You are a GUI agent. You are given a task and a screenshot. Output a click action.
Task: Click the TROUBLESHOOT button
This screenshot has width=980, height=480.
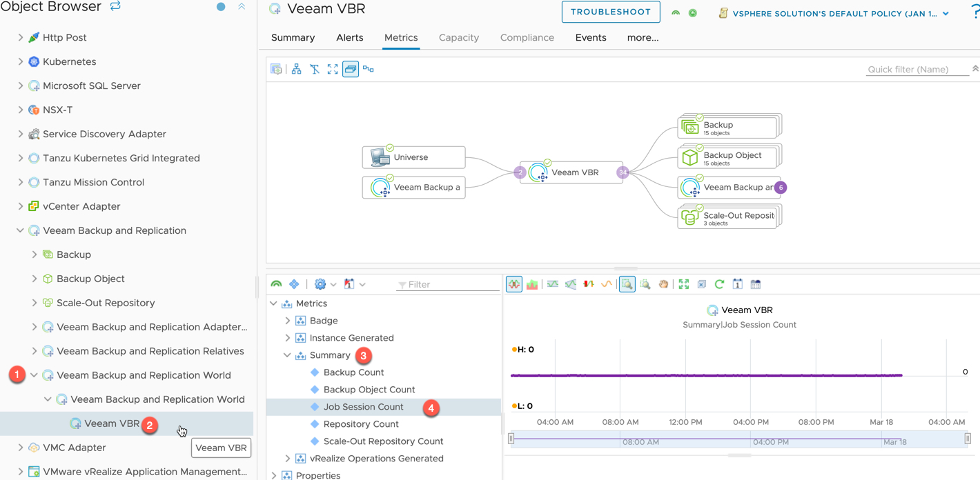click(611, 12)
